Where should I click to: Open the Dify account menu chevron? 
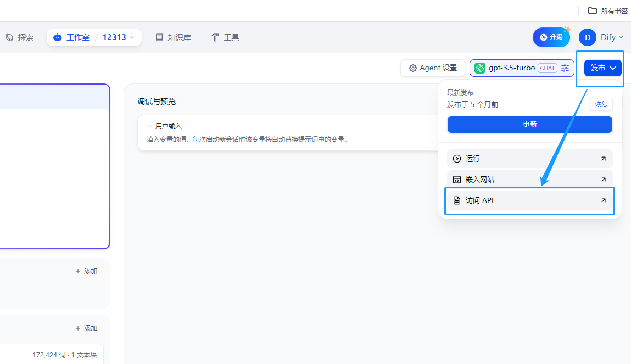coord(621,37)
